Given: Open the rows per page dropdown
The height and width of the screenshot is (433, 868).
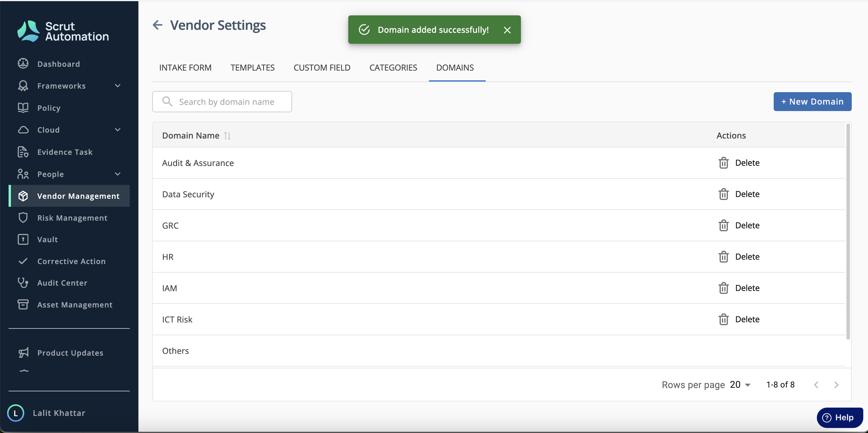Looking at the screenshot, I should [740, 385].
